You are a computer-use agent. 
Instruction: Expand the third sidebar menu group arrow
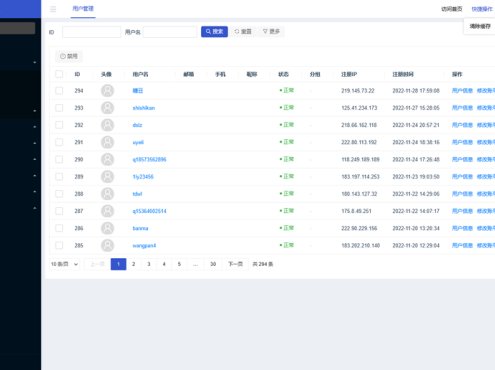(35, 127)
